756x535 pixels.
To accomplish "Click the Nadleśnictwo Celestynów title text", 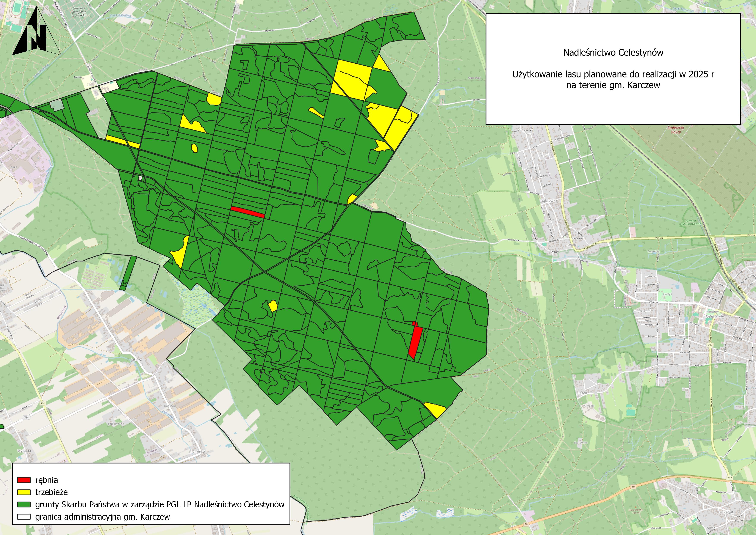I will [613, 53].
